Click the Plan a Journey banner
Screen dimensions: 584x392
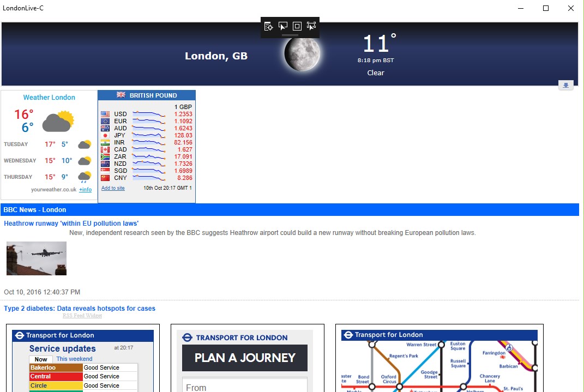pyautogui.click(x=245, y=358)
